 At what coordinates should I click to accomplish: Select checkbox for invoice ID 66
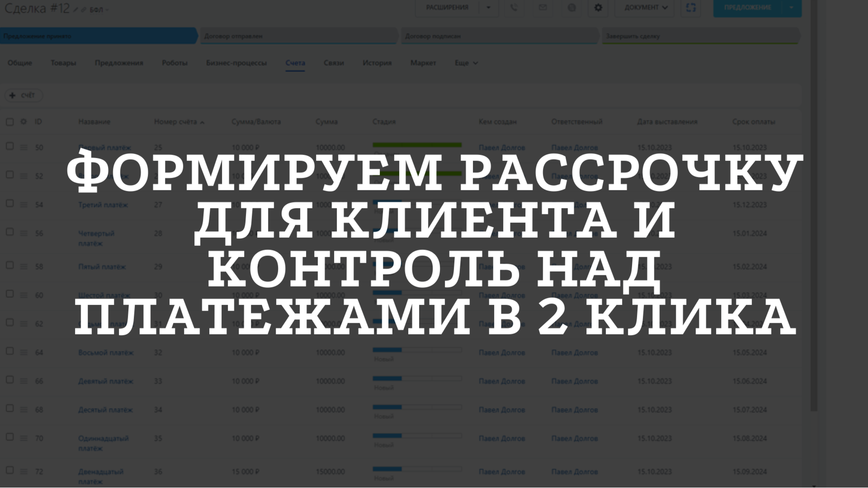pos(9,380)
